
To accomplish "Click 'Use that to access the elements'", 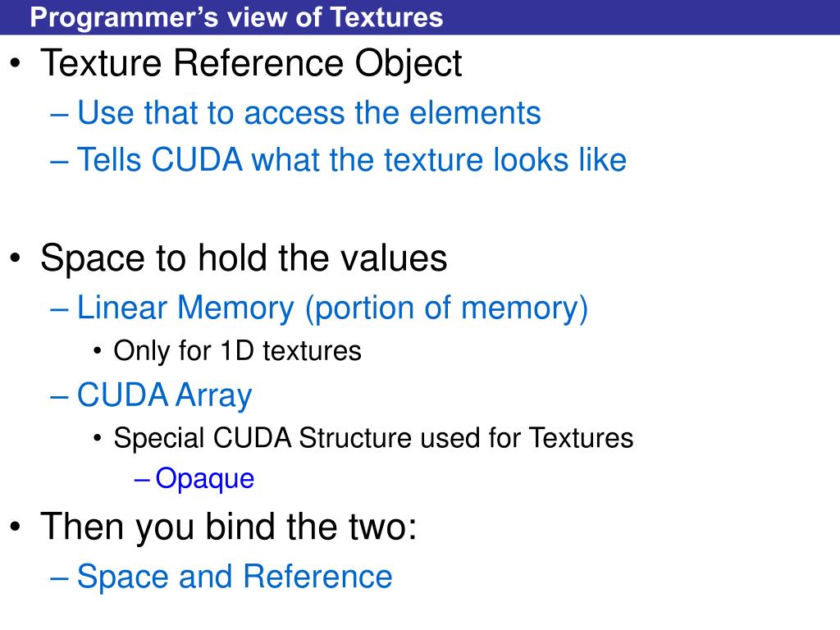I will click(x=309, y=112).
